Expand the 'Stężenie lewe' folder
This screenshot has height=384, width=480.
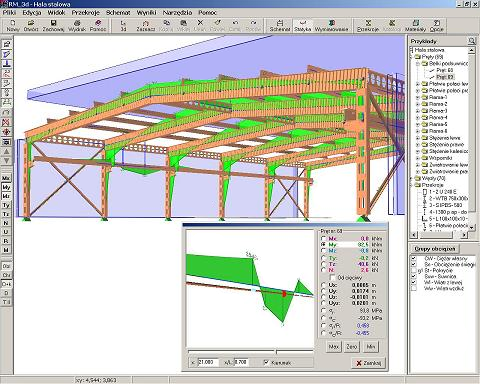(418, 138)
